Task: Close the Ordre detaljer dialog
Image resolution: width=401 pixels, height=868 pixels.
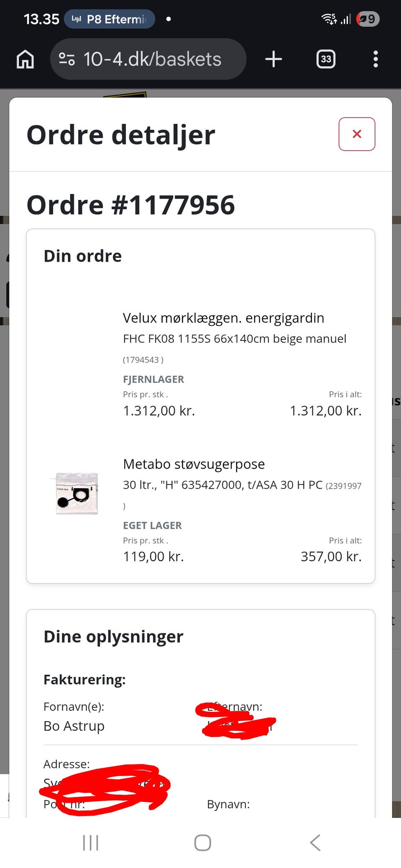Action: (357, 134)
